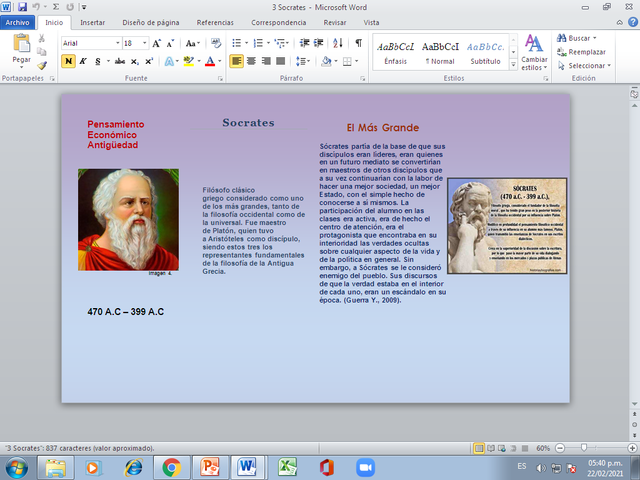The height and width of the screenshot is (480, 640).
Task: Apply yellow text highlight color
Action: click(189, 62)
